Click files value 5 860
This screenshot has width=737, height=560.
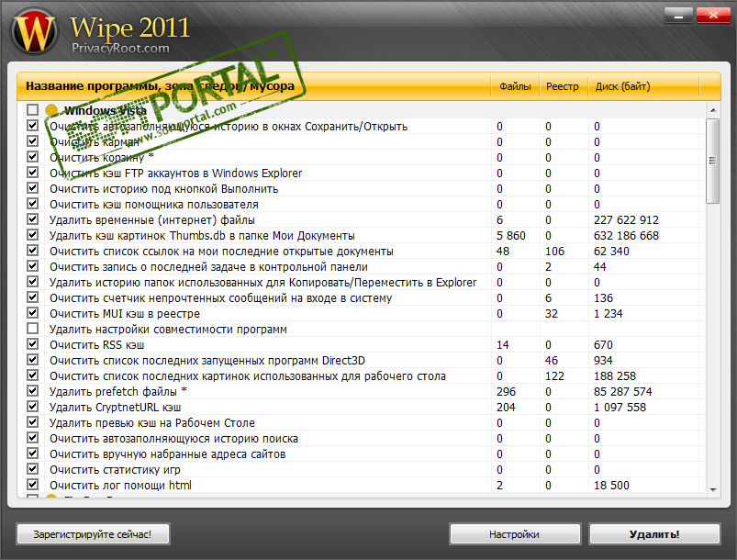point(511,236)
